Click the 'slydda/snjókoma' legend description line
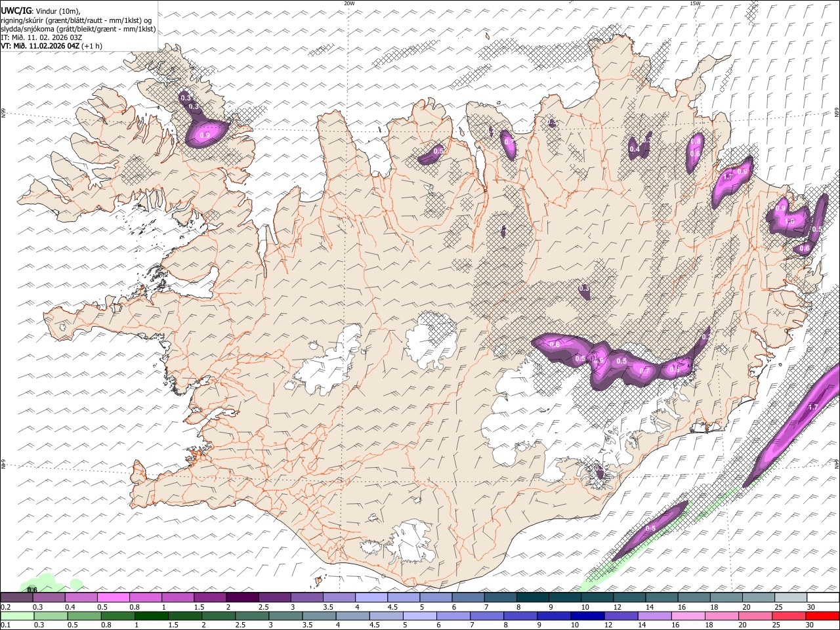 pyautogui.click(x=79, y=29)
